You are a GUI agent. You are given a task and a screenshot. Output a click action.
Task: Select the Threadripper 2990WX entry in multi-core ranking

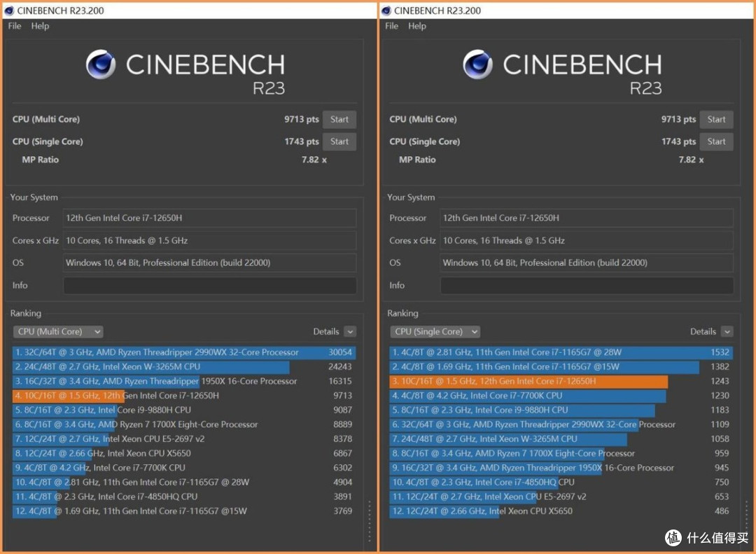coord(184,352)
